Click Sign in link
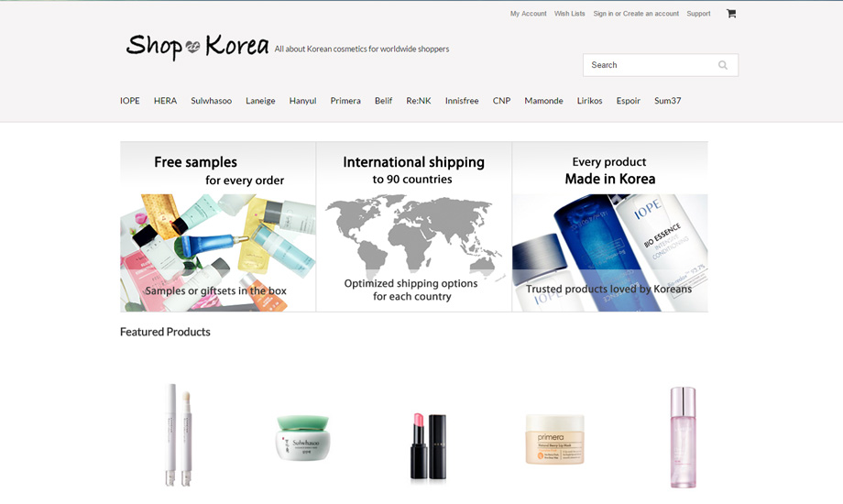 (603, 14)
